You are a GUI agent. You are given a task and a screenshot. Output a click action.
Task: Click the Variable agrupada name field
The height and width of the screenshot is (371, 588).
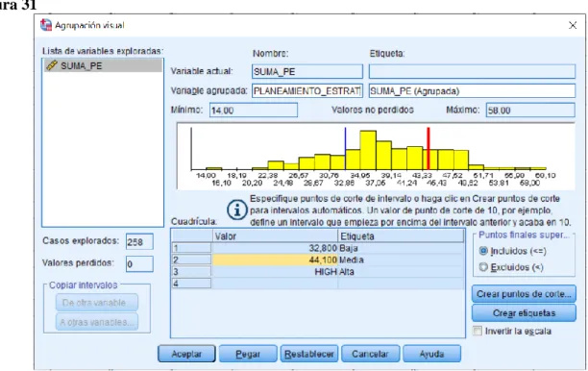pos(307,90)
